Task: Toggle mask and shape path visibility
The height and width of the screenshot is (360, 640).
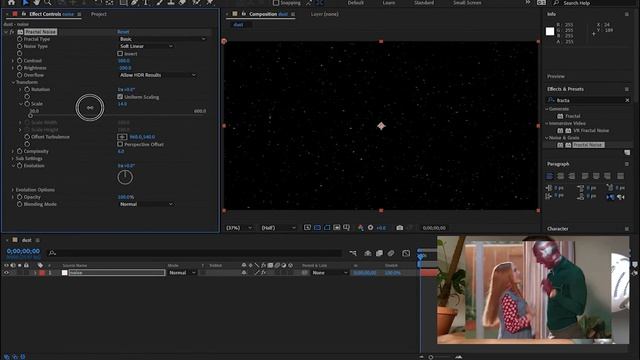Action: click(327, 228)
